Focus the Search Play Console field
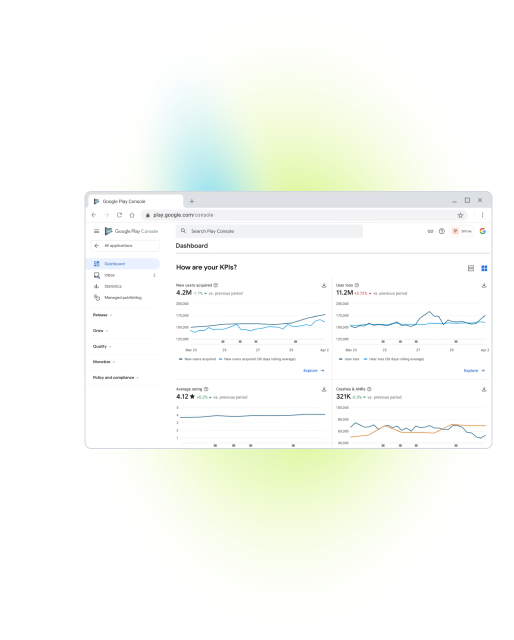Screen dimensions: 514x640 pos(269,231)
